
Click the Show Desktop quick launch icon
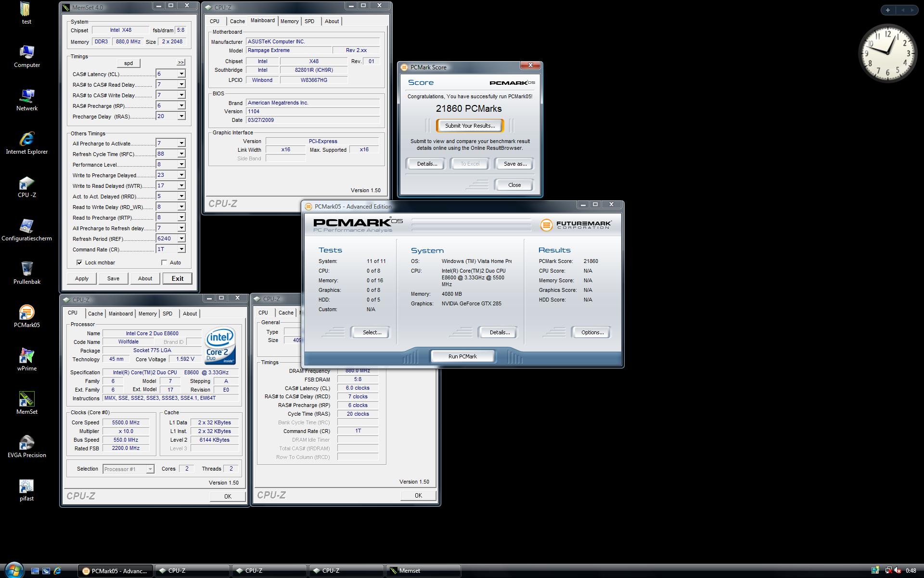tap(35, 571)
